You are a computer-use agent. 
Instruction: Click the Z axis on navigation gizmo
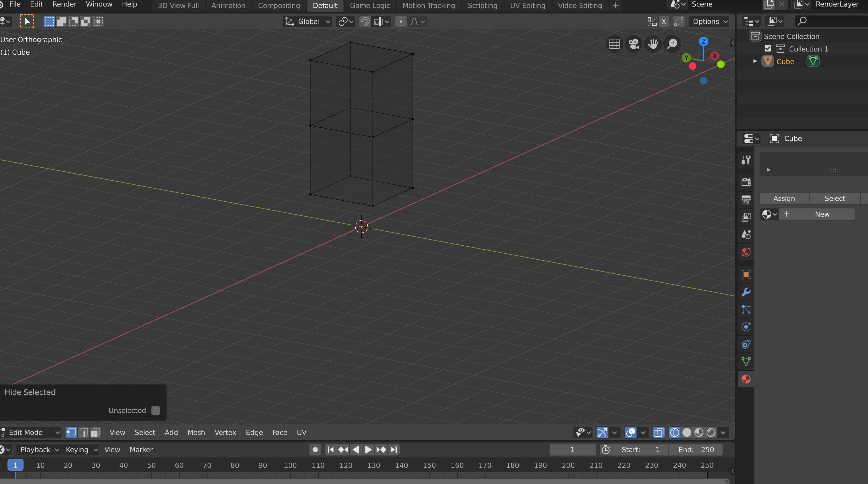[x=703, y=41]
